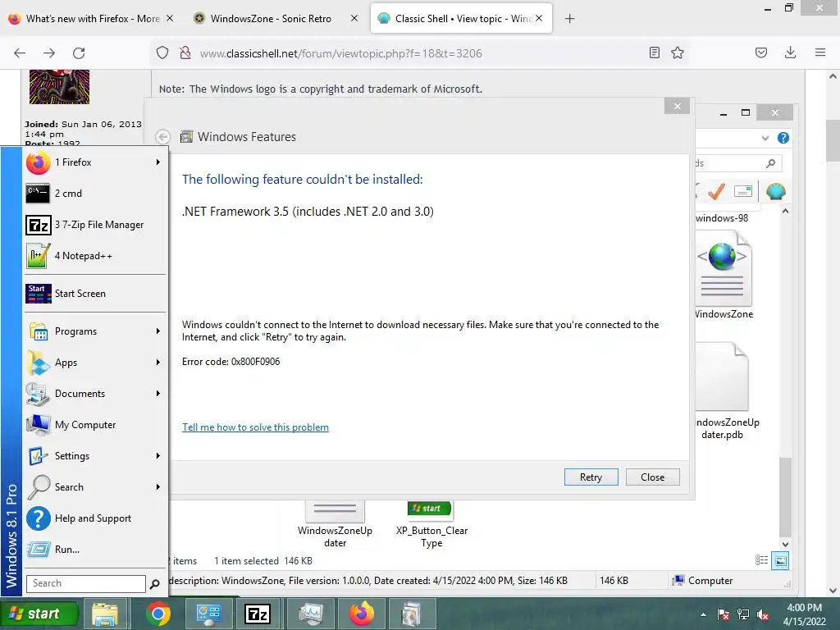Click Classic Shell icon in Explorer toolbar

(x=776, y=191)
